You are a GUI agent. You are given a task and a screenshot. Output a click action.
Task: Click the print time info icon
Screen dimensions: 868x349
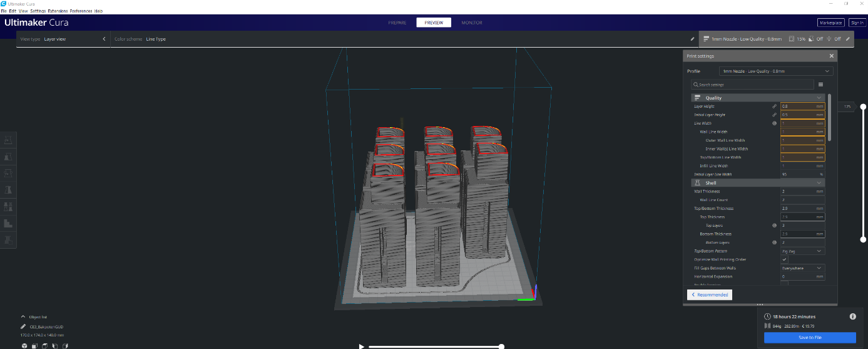click(x=852, y=316)
